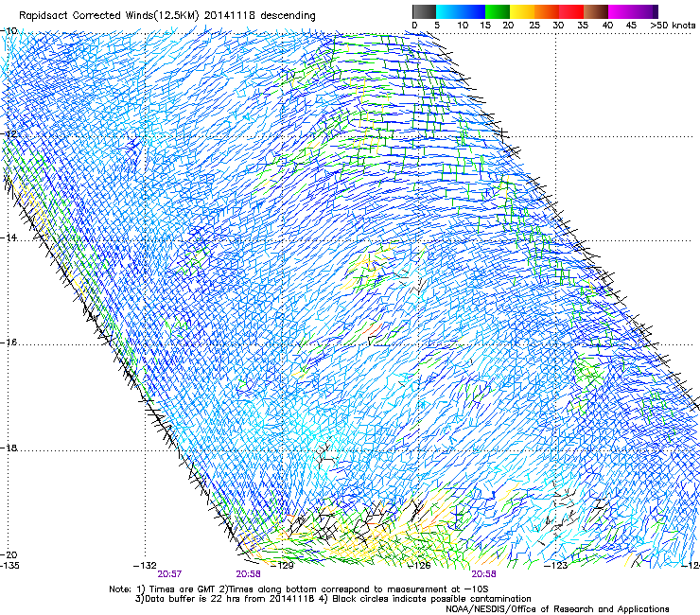The height and width of the screenshot is (615, 700).
Task: Click the '-16' latitude axis label
Action: click(9, 343)
